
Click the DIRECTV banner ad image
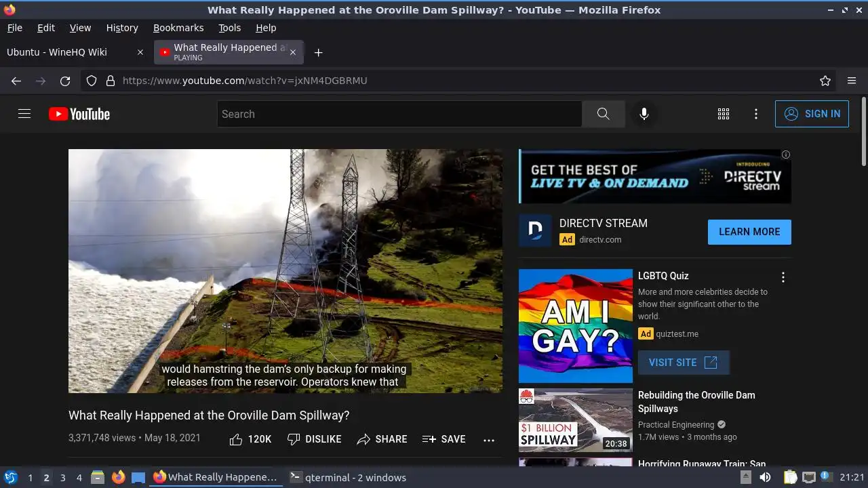click(655, 176)
